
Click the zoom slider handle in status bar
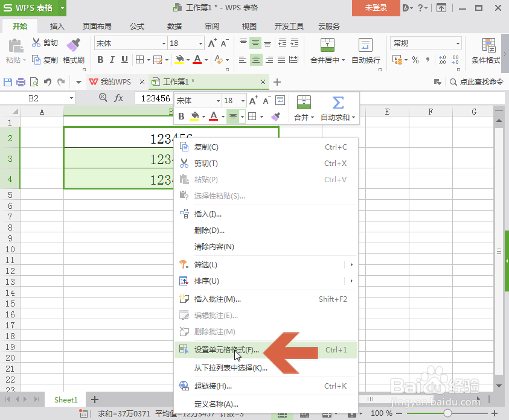pyautogui.click(x=447, y=413)
